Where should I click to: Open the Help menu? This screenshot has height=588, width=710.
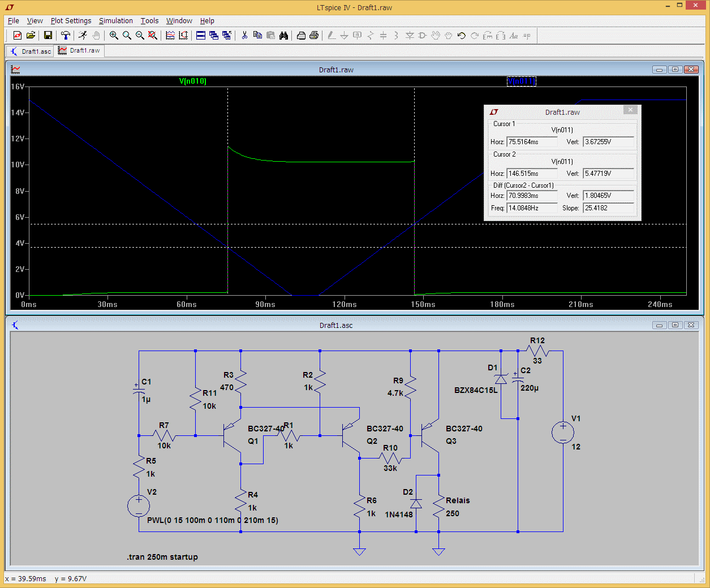coord(207,20)
